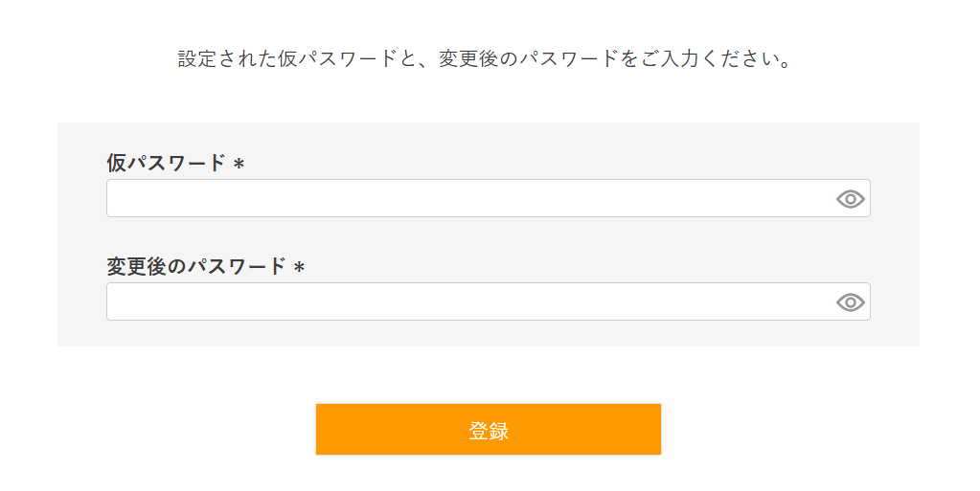Click the required asterisk beside 仮パスワード
The width and height of the screenshot is (980, 491).
pos(239,165)
